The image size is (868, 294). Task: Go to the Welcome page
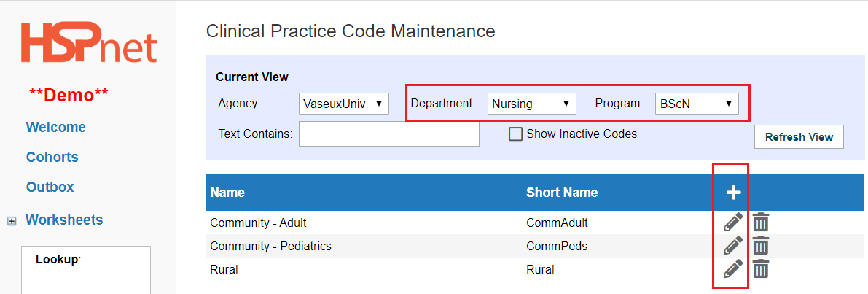click(x=56, y=128)
